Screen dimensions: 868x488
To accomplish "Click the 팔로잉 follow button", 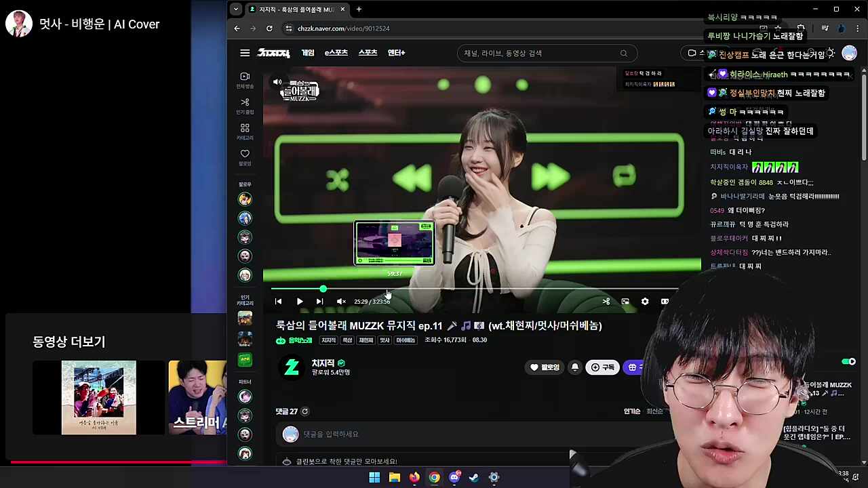I will coord(544,367).
